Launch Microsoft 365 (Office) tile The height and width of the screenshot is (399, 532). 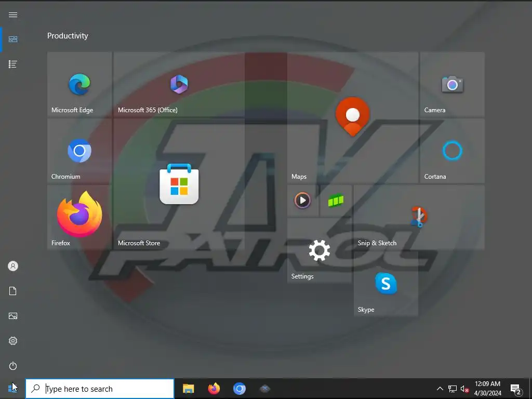[x=179, y=84]
